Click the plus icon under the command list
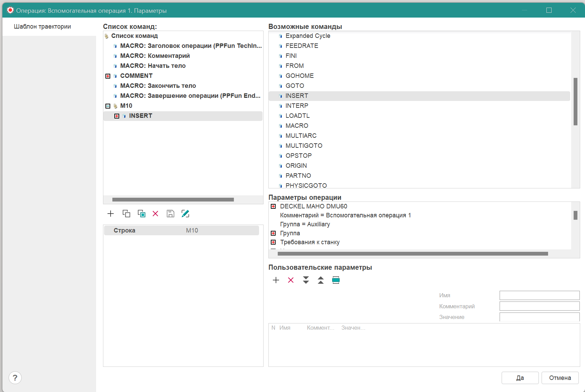This screenshot has height=392, width=585. [x=111, y=214]
